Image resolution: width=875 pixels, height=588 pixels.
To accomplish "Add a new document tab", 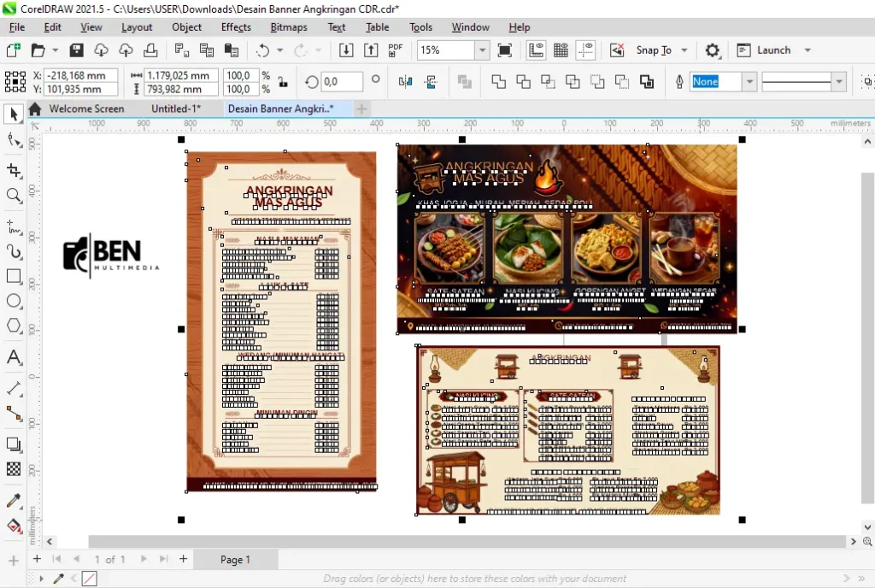I will click(361, 109).
